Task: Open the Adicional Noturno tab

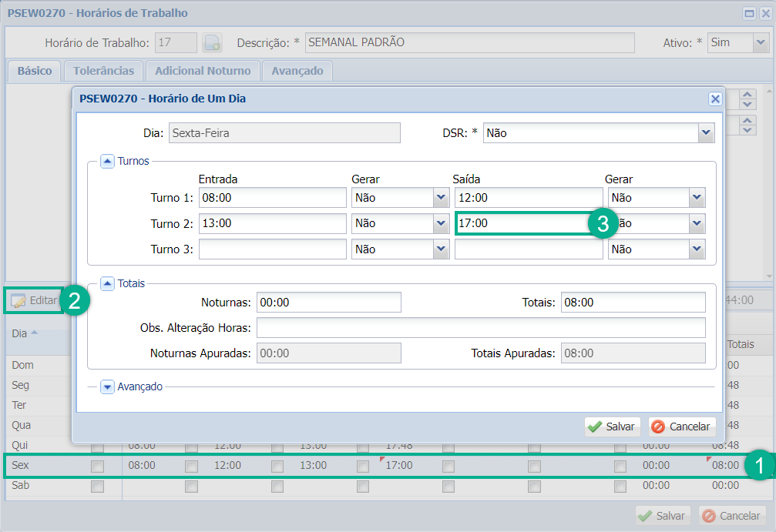Action: tap(203, 71)
